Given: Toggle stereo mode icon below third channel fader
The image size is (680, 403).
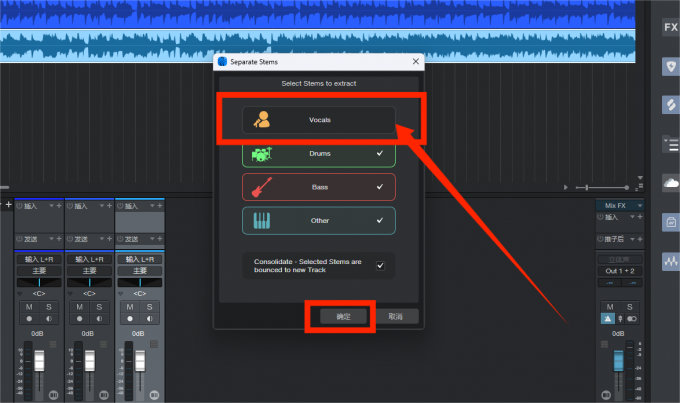Looking at the screenshot, I should [154, 395].
